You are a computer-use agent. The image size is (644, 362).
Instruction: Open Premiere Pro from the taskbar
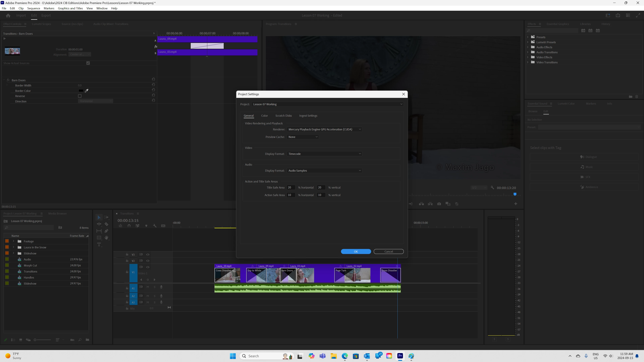click(400, 356)
